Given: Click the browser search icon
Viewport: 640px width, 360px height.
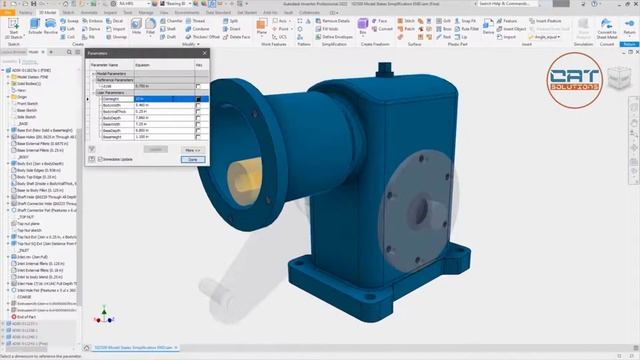Looking at the screenshot, I should click(x=69, y=52).
